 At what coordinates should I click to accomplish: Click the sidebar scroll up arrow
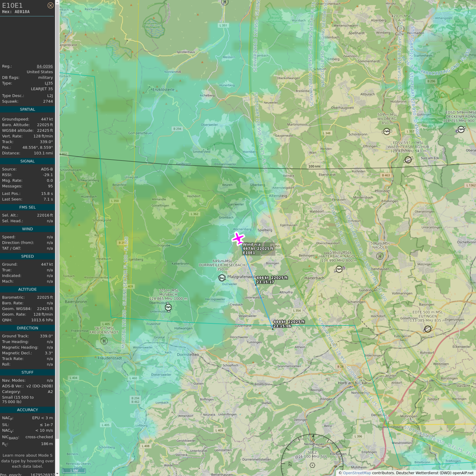[x=57, y=2]
